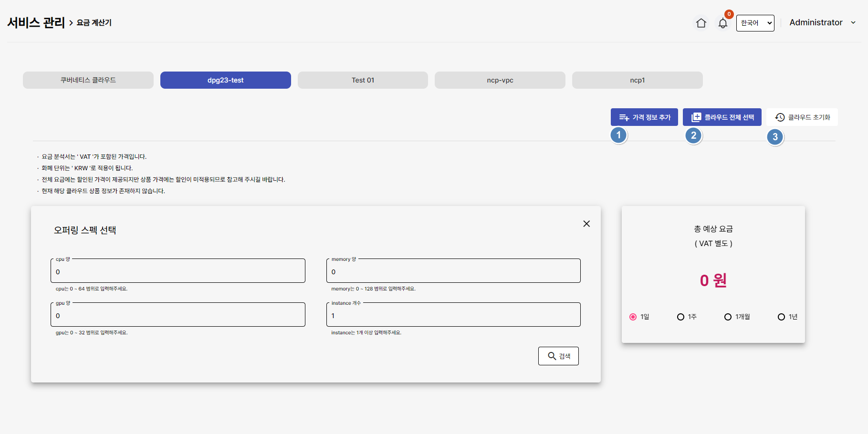
Task: Click the 클라우드 초기화 reset button
Action: 802,117
